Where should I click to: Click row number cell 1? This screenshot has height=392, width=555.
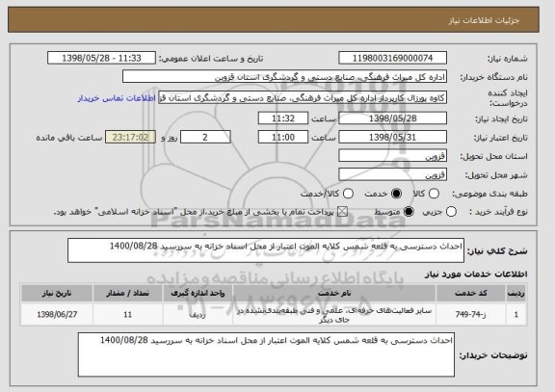[515, 315]
